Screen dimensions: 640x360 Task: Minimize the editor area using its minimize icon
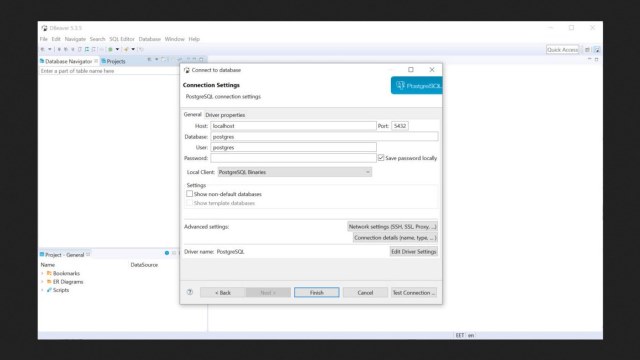point(589,60)
